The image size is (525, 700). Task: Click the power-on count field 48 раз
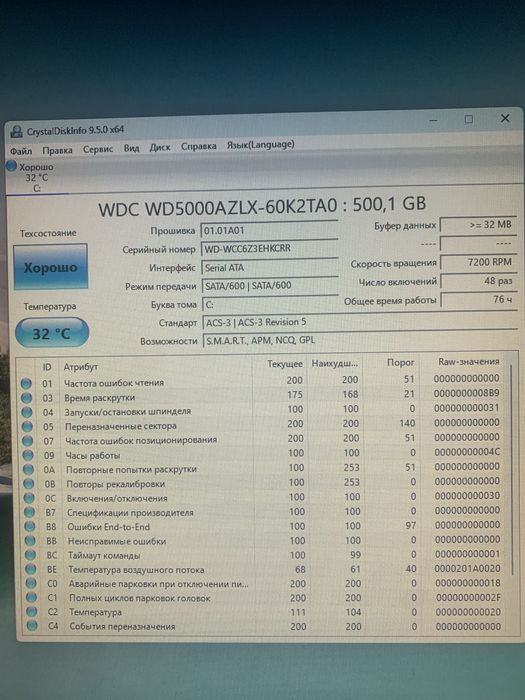click(x=479, y=281)
